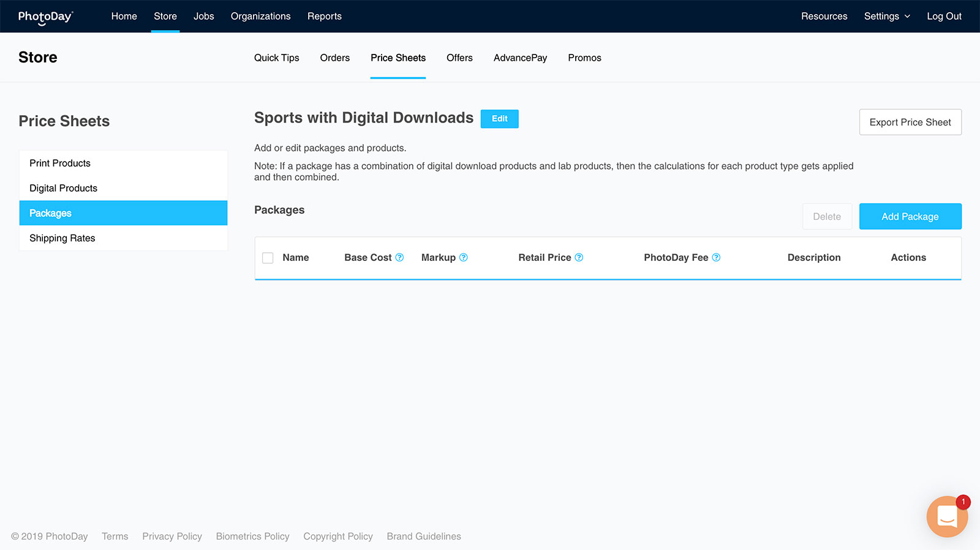The height and width of the screenshot is (550, 980).
Task: Open the Offers tab
Action: click(459, 58)
